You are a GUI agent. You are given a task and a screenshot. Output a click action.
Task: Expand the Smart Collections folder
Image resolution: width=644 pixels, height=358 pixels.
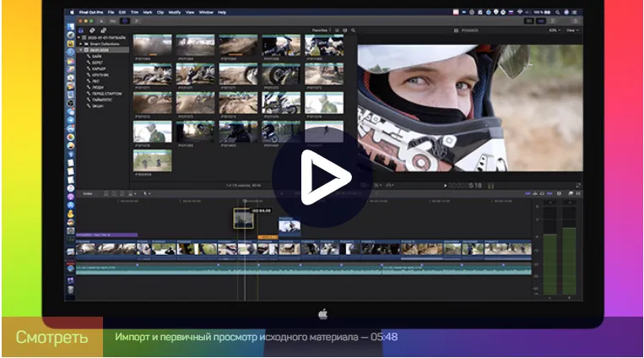pos(79,45)
